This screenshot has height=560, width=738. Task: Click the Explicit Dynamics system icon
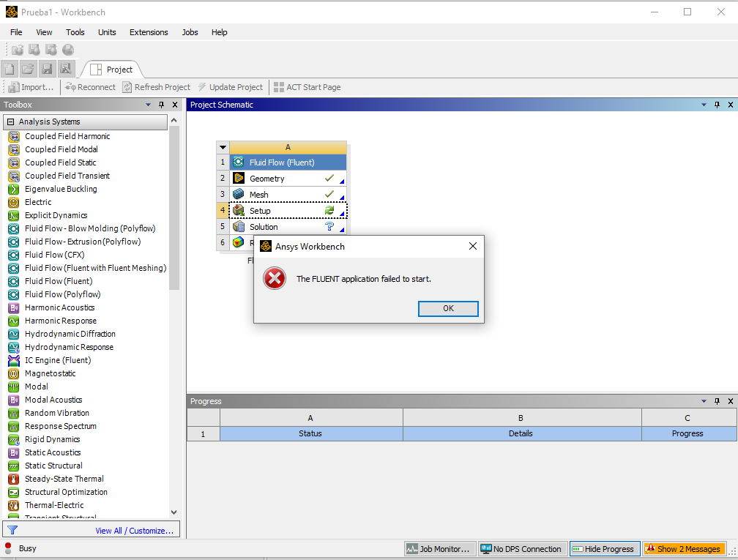click(14, 215)
